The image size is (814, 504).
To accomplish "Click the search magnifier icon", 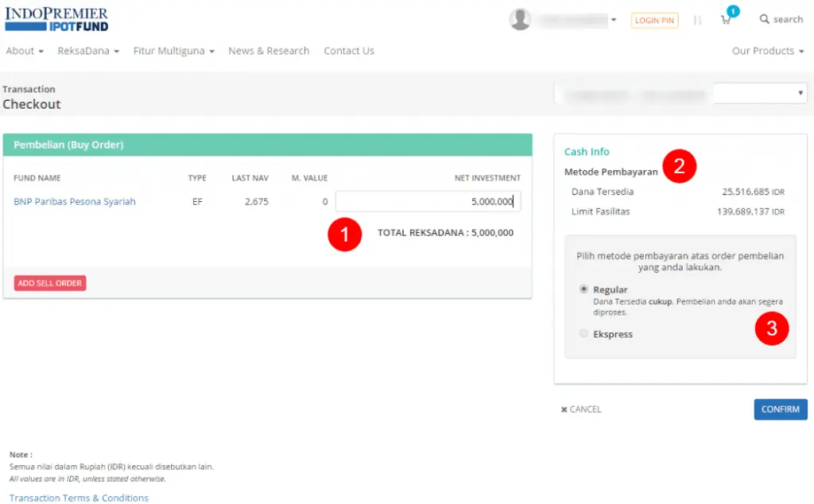I will click(765, 19).
